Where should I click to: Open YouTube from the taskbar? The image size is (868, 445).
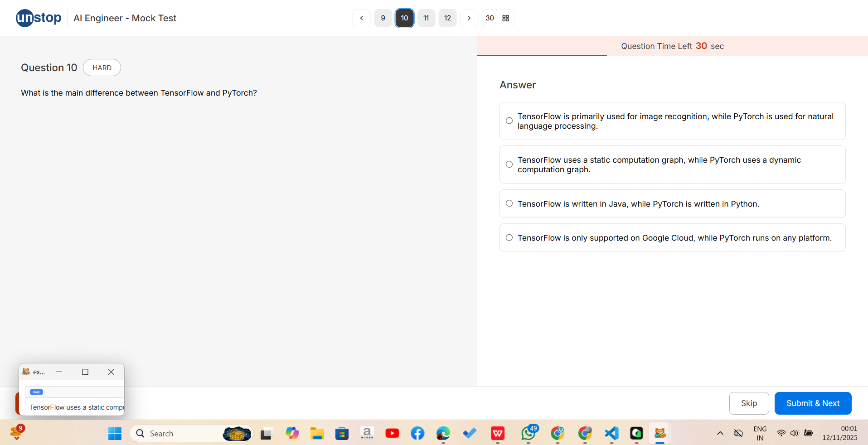pyautogui.click(x=392, y=434)
